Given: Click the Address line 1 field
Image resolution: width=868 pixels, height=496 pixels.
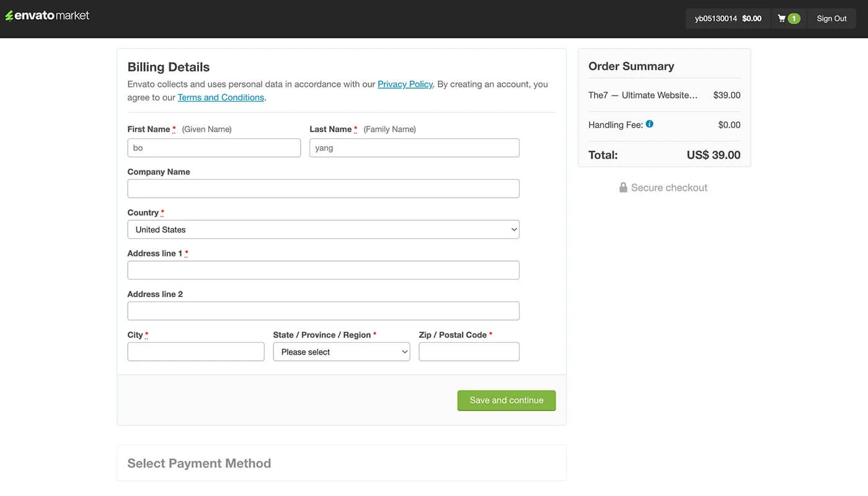Looking at the screenshot, I should click(323, 270).
